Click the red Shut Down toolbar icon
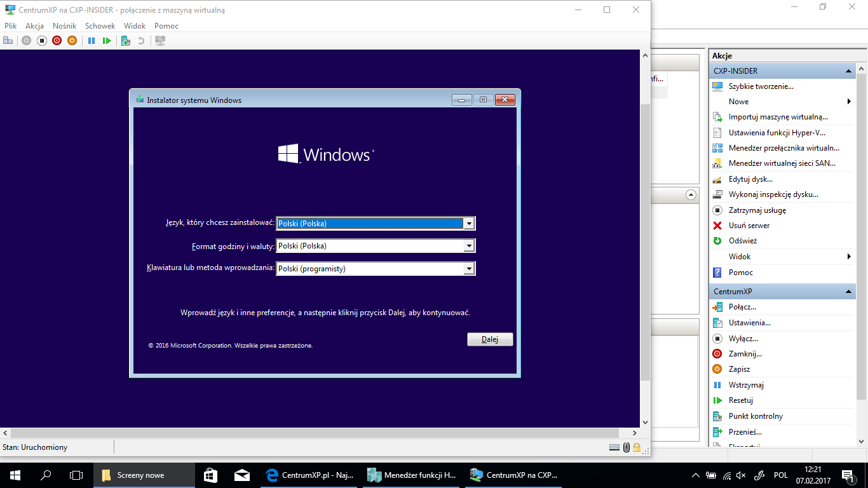 click(x=57, y=41)
